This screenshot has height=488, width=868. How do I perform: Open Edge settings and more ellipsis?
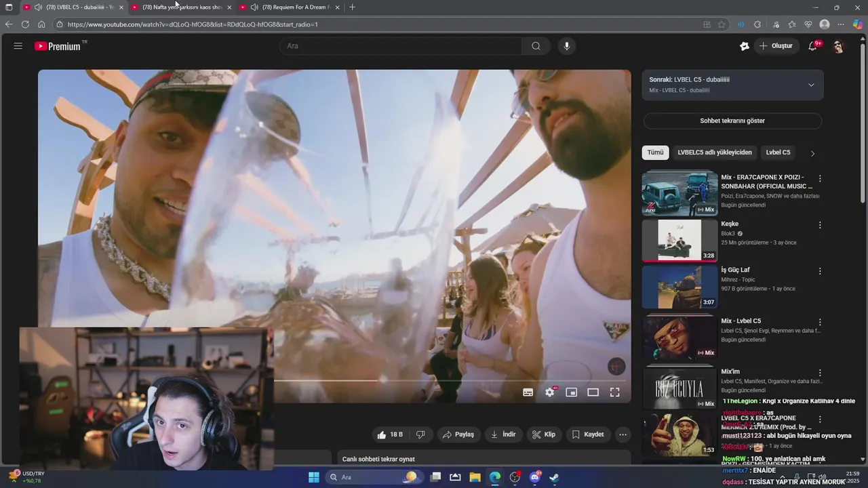pos(841,24)
